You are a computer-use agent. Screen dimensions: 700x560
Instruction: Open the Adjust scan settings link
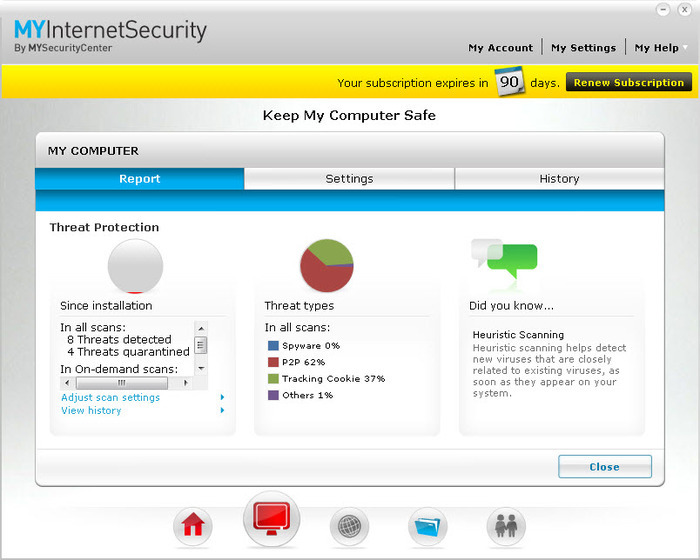110,397
